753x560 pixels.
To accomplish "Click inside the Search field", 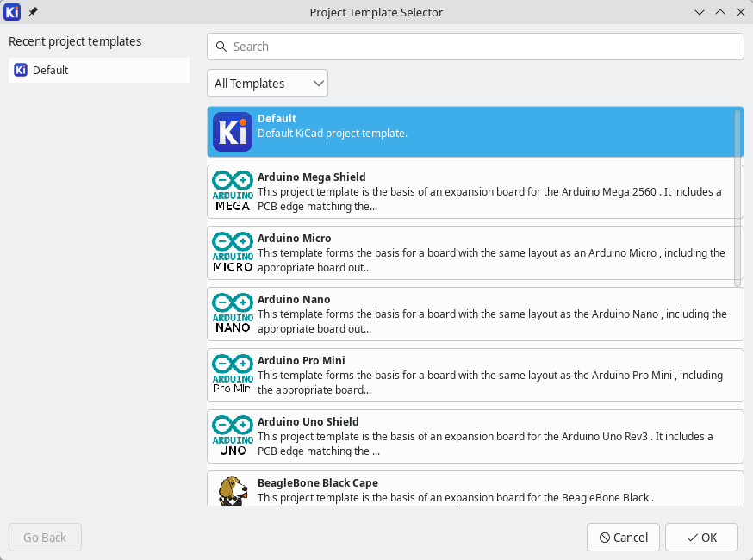I will coord(474,46).
